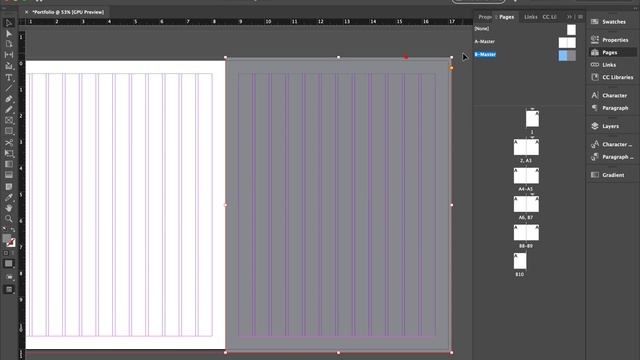640x360 pixels.
Task: Open the Pages panel flyout menu
Action: 580,17
